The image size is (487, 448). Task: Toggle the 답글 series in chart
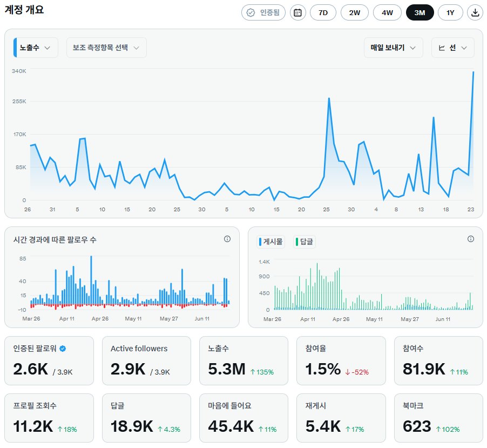pyautogui.click(x=305, y=242)
